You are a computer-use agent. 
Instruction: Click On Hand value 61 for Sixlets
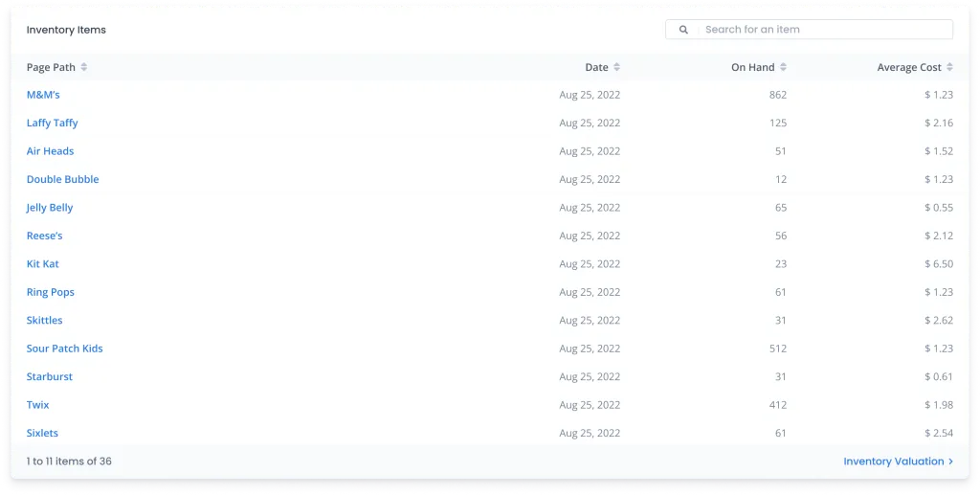pos(781,433)
